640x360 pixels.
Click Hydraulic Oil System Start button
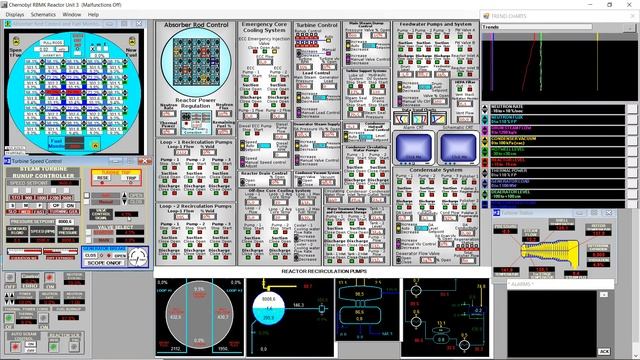pyautogui.click(x=383, y=87)
